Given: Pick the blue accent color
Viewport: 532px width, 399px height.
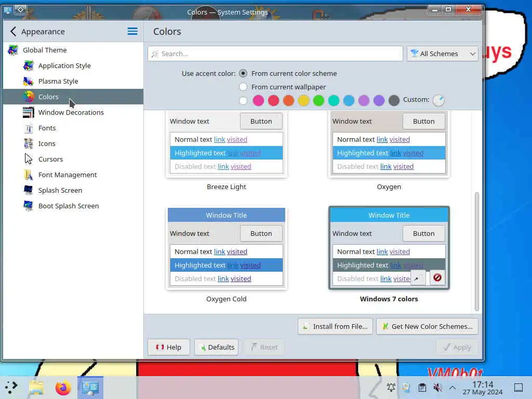Looking at the screenshot, I should tap(349, 100).
